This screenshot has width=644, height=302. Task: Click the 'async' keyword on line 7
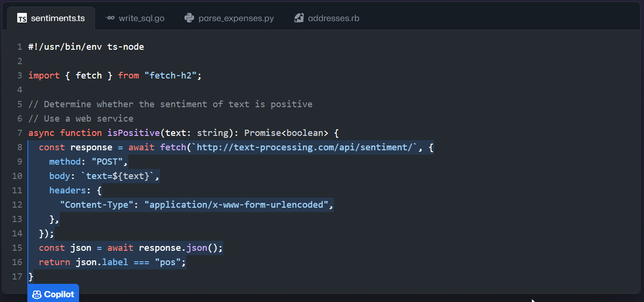pos(41,133)
